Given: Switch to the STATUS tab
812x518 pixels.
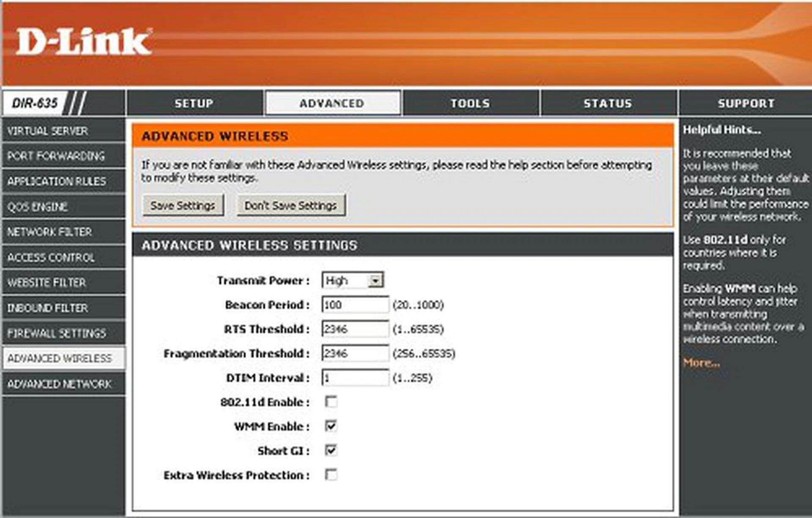Looking at the screenshot, I should click(x=608, y=103).
